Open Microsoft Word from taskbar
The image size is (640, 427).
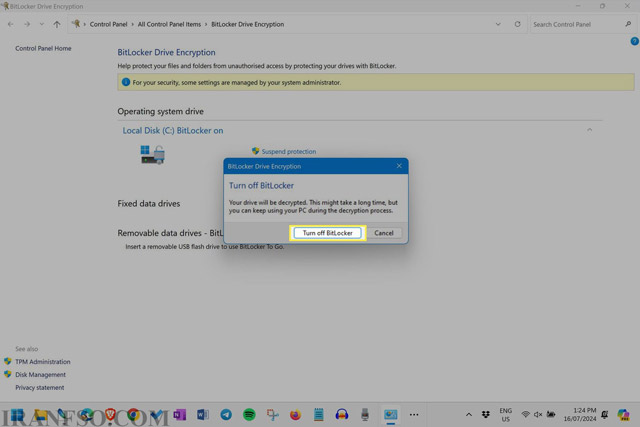click(x=203, y=415)
